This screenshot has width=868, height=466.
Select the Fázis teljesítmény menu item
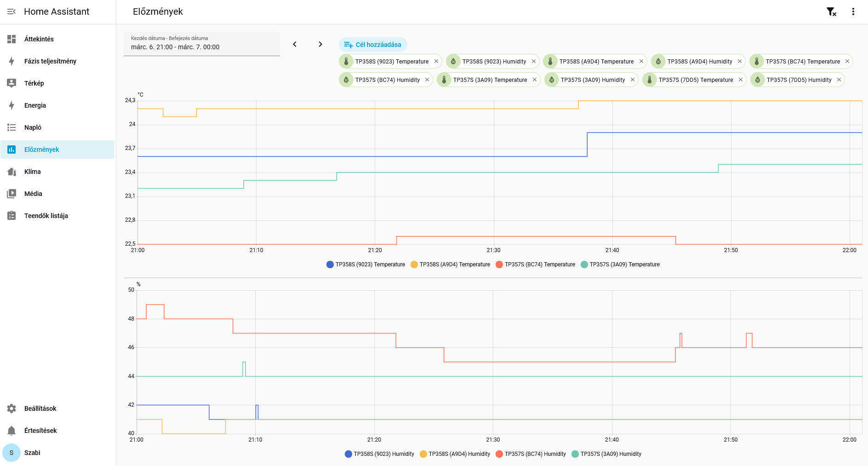point(57,61)
